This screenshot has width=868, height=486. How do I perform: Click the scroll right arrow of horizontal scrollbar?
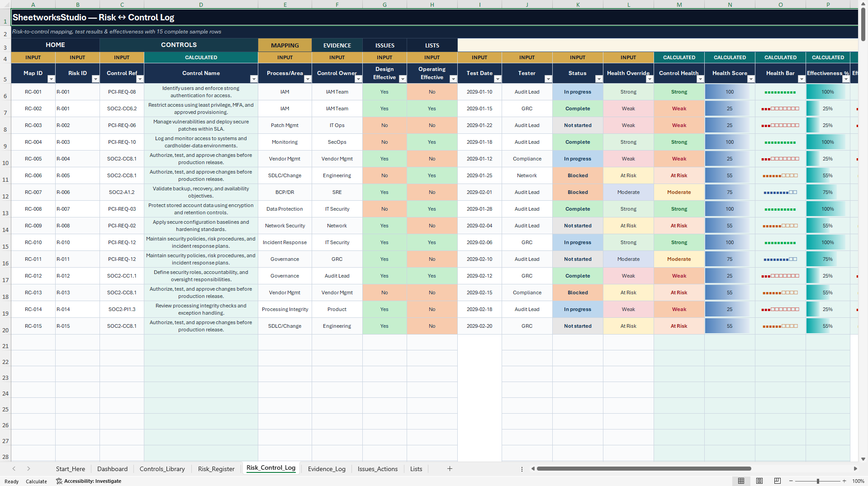(855, 469)
